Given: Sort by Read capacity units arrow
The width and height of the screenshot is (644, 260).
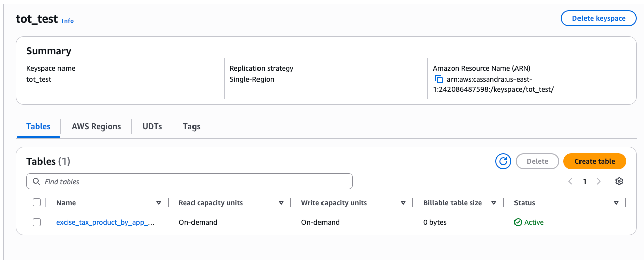Looking at the screenshot, I should [x=281, y=203].
